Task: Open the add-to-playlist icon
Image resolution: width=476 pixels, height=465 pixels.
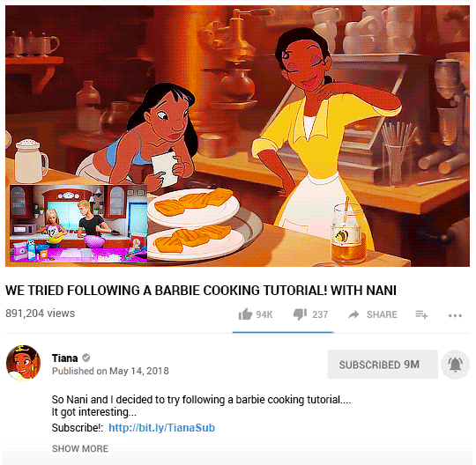Action: pyautogui.click(x=421, y=314)
